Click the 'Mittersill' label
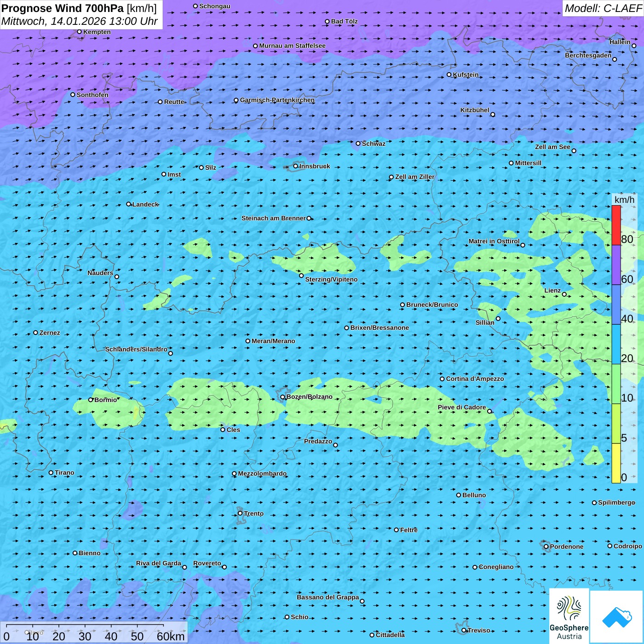Image resolution: width=644 pixels, height=644 pixels. (x=528, y=163)
